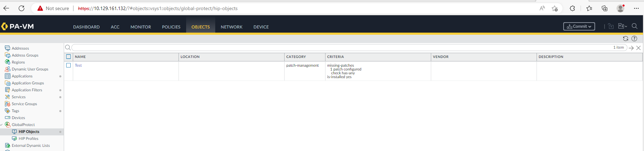This screenshot has width=644, height=151.
Task: Open Regions in the sidebar
Action: [x=18, y=62]
